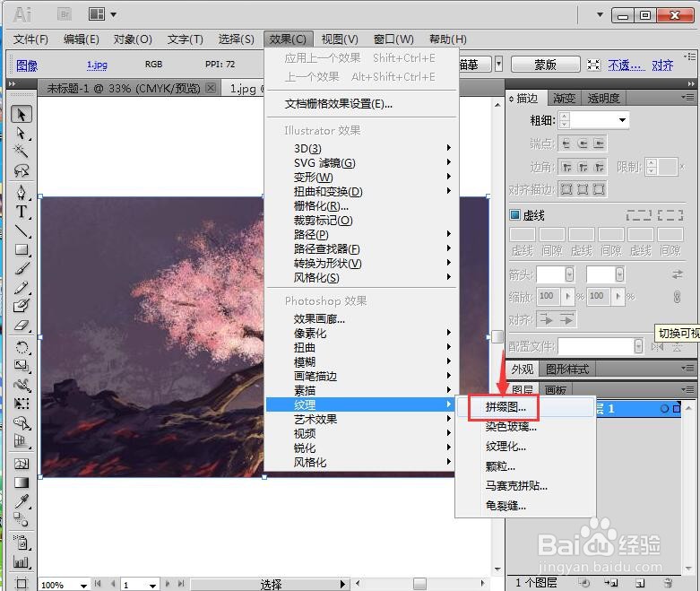Select the Symbol Sprayer tool
Screen dimensions: 700x591
click(21, 543)
